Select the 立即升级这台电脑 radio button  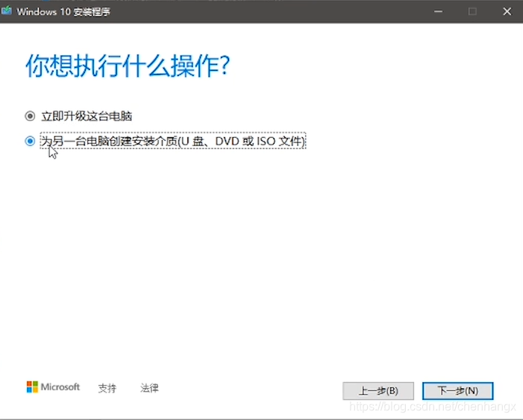30,116
